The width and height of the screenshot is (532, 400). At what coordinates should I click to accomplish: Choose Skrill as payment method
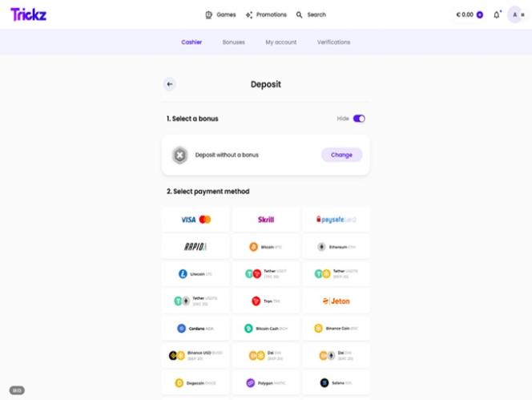pos(266,220)
